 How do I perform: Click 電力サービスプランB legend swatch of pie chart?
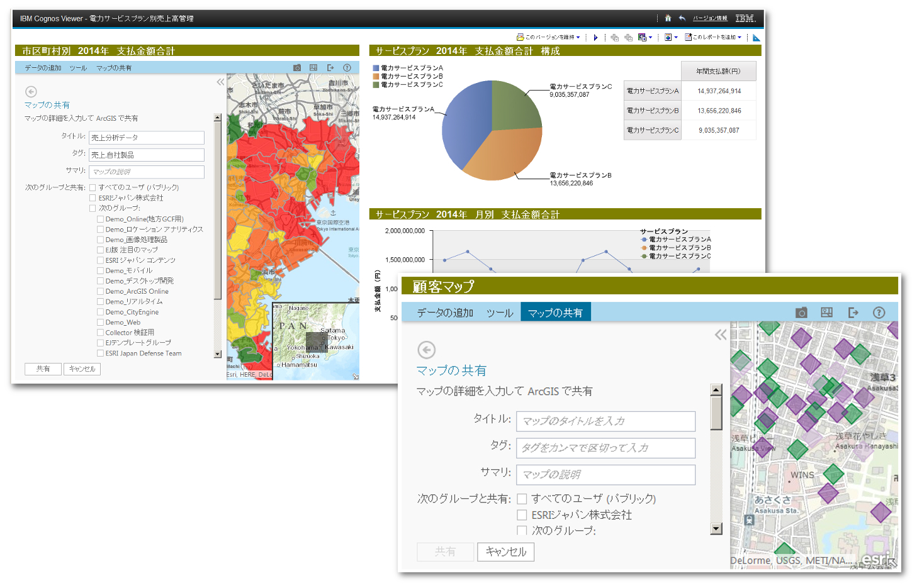(x=376, y=76)
